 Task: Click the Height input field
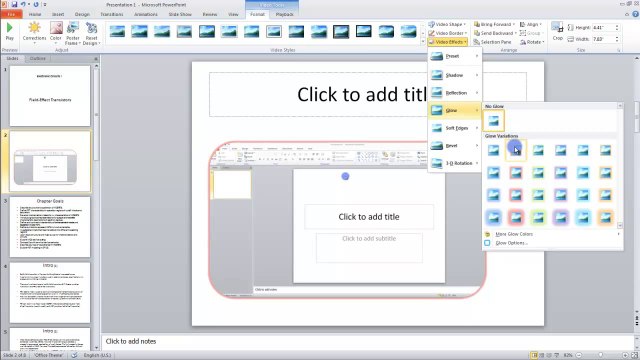pos(602,28)
